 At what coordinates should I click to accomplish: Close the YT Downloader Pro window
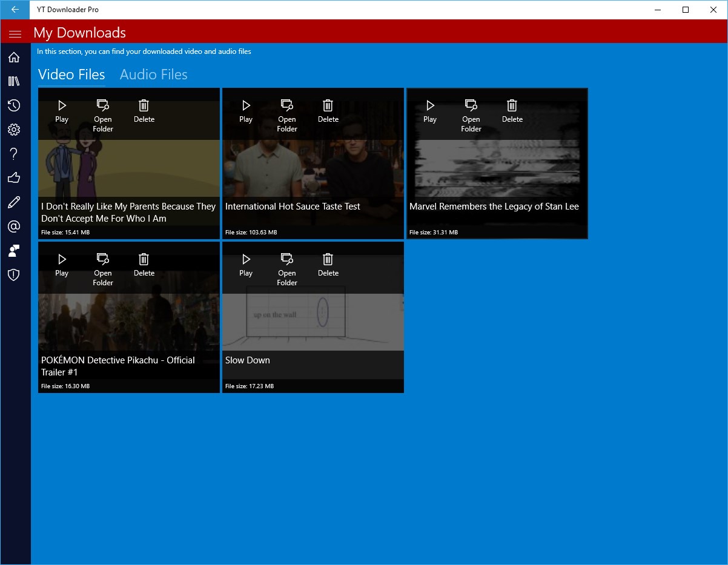point(713,10)
